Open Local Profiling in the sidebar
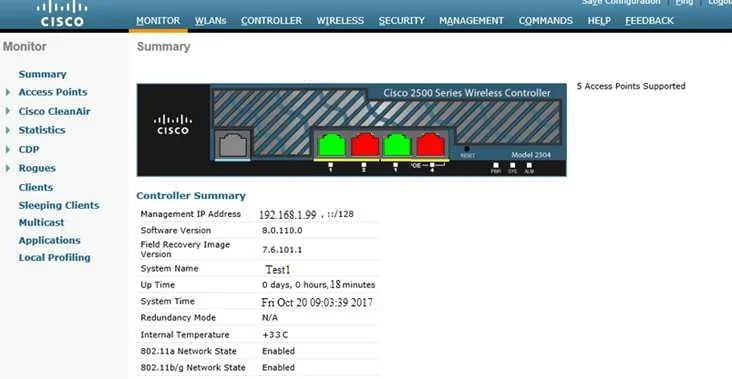Image resolution: width=732 pixels, height=379 pixels. tap(55, 258)
